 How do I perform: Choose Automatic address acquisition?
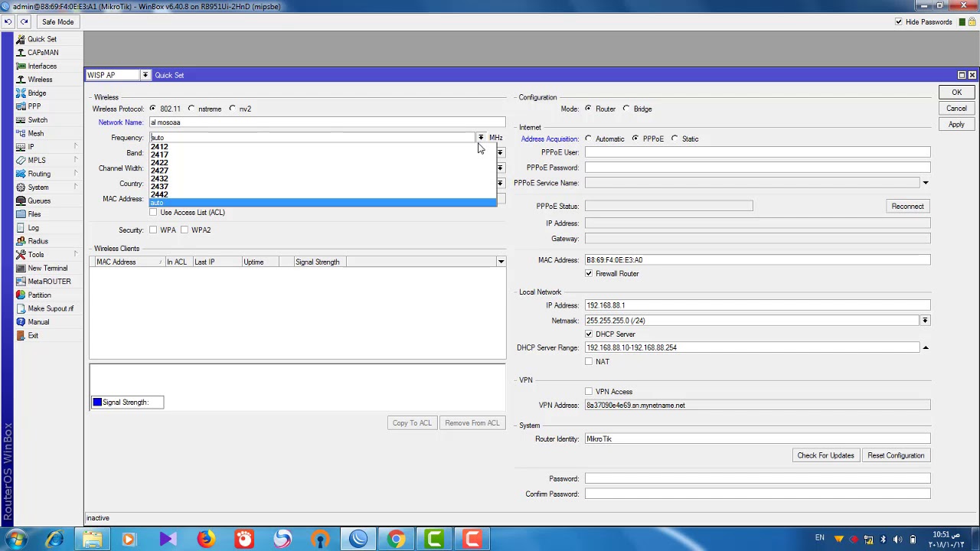point(588,139)
